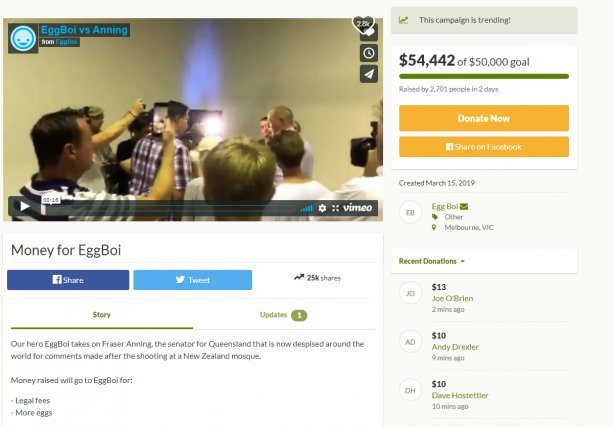Enter fullscreen mode on video player
This screenshot has width=613, height=427.
pos(335,208)
